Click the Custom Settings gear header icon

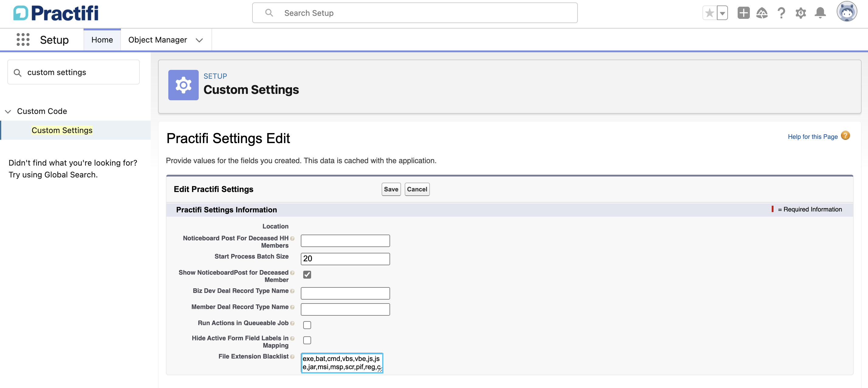pyautogui.click(x=183, y=85)
